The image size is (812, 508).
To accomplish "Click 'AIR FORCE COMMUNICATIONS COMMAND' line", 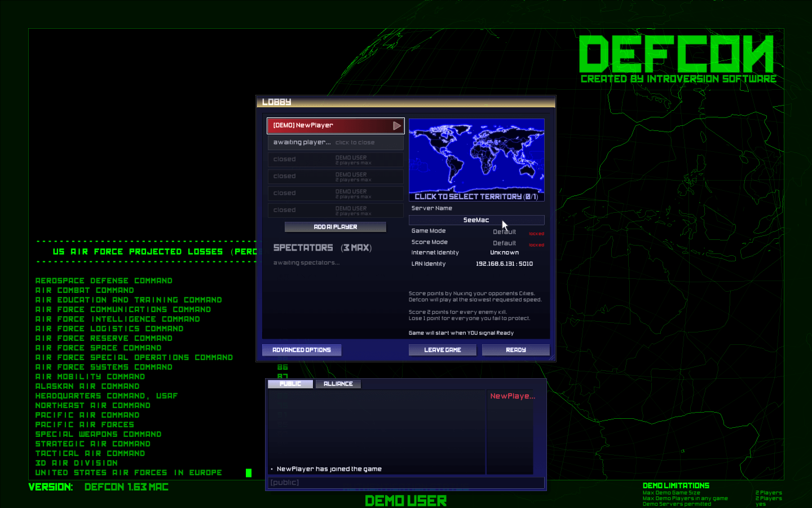I will click(123, 309).
